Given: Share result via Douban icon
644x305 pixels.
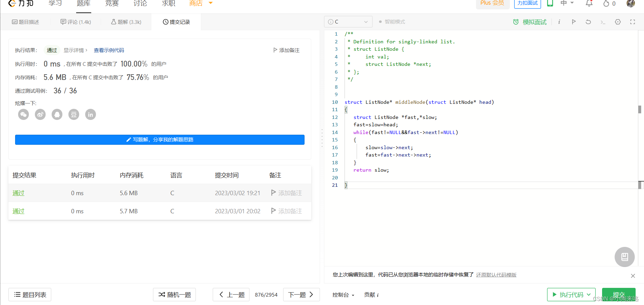Looking at the screenshot, I should 74,115.
